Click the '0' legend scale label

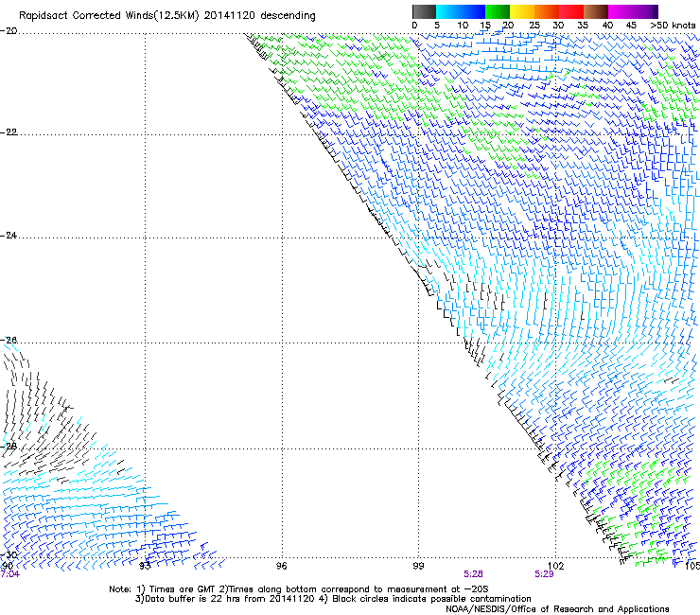(414, 26)
